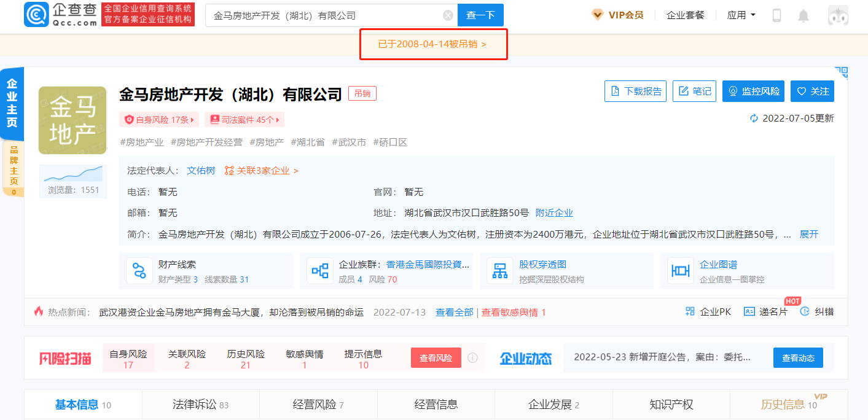The height and width of the screenshot is (420, 868).
Task: Click the 纠错 icon
Action: click(x=805, y=312)
